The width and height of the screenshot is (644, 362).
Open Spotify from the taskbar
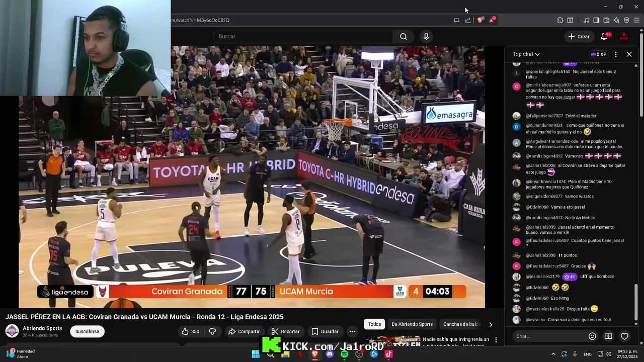344,354
